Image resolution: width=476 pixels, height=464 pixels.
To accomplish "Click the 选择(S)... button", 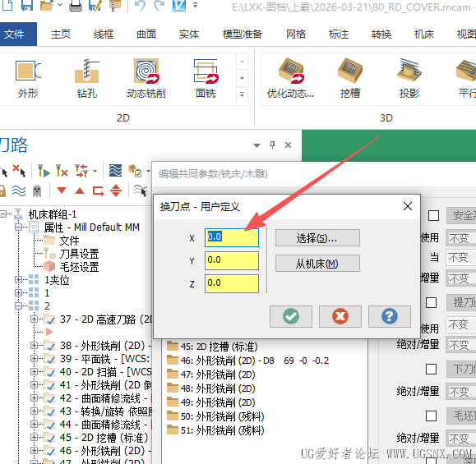I will tap(317, 238).
